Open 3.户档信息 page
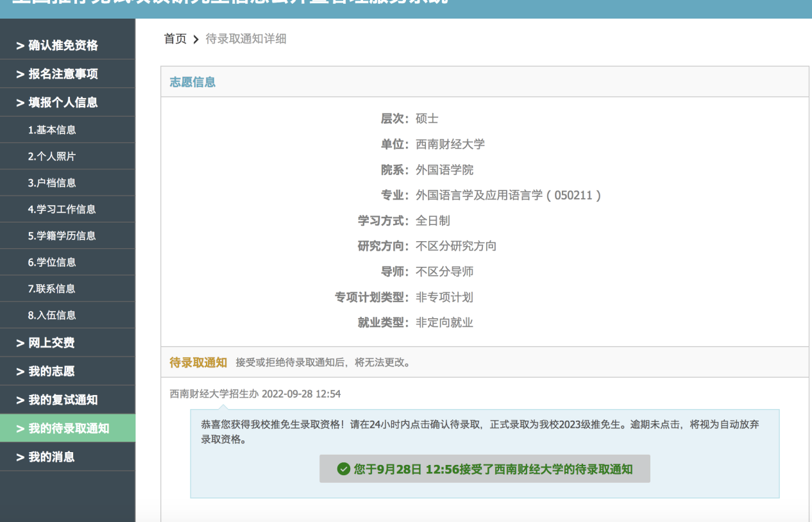 [x=52, y=183]
